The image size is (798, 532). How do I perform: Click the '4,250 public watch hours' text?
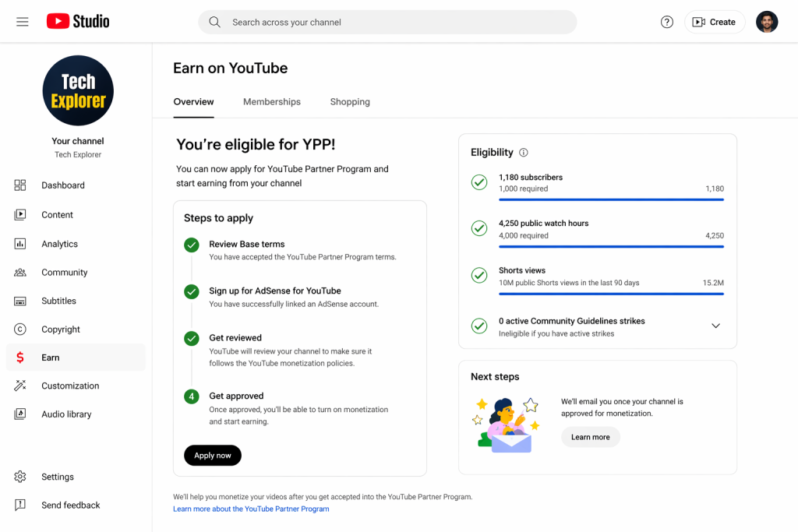coord(543,224)
